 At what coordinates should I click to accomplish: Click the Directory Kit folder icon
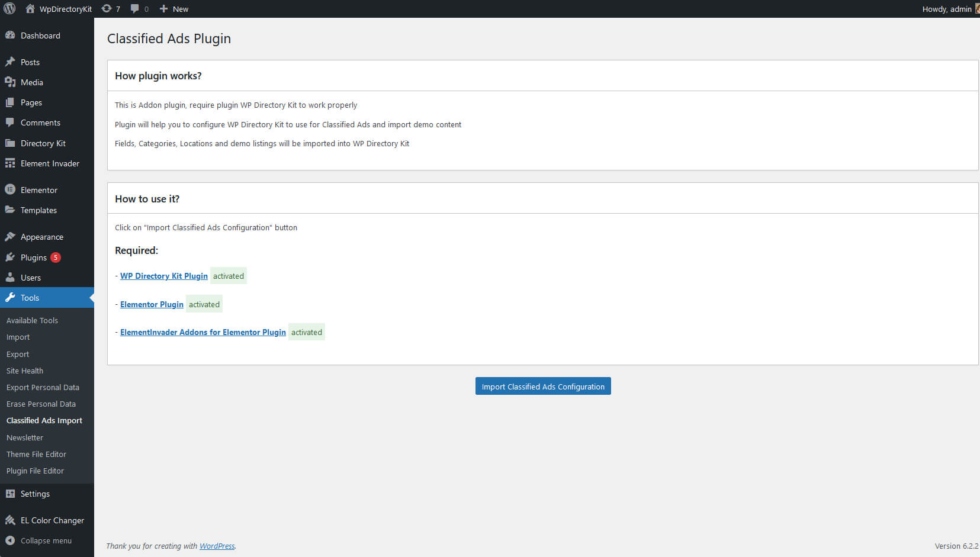[x=10, y=143]
